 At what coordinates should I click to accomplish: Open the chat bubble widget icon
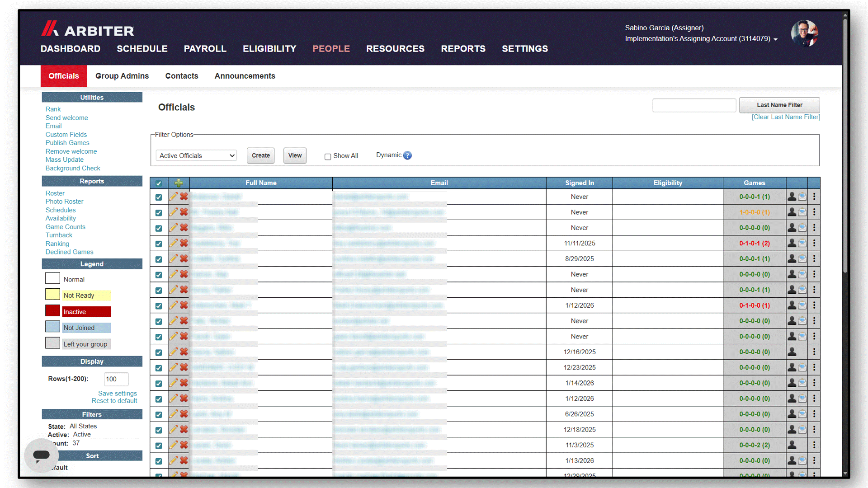(41, 455)
